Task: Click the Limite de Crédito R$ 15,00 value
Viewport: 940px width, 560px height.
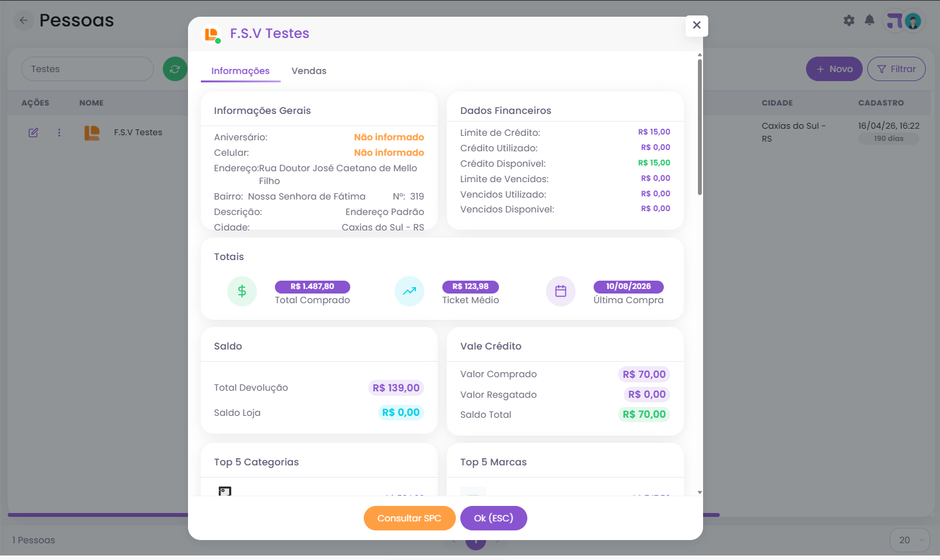Action: click(654, 132)
